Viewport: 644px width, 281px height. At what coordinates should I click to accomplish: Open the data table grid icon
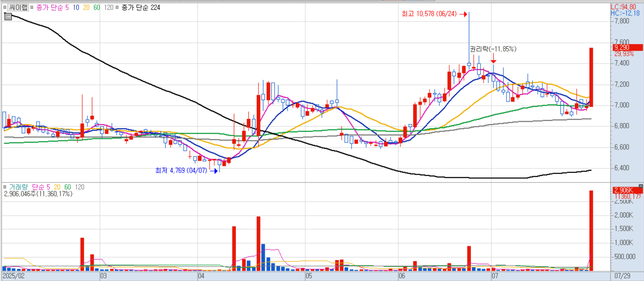[x=8, y=16]
